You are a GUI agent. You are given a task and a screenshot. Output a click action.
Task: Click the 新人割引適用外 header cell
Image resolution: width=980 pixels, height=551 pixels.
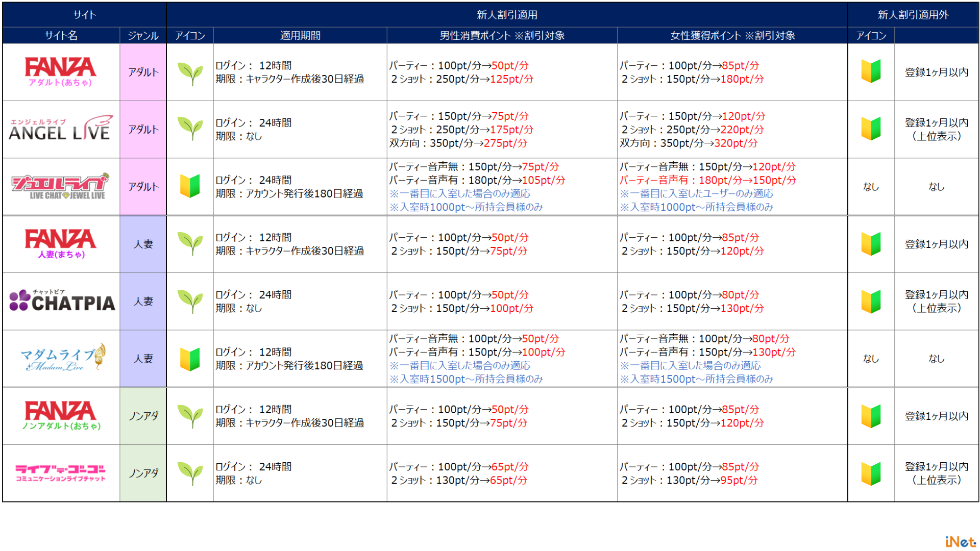click(x=913, y=15)
